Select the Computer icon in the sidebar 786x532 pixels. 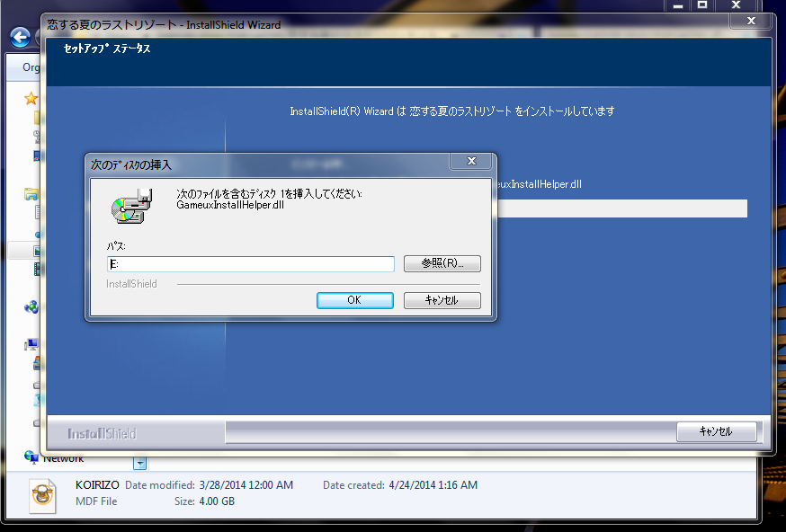click(32, 344)
